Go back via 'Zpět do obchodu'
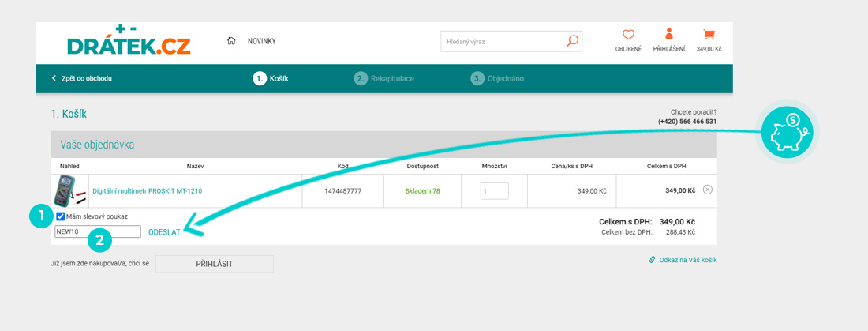The width and height of the screenshot is (868, 331). tap(82, 79)
